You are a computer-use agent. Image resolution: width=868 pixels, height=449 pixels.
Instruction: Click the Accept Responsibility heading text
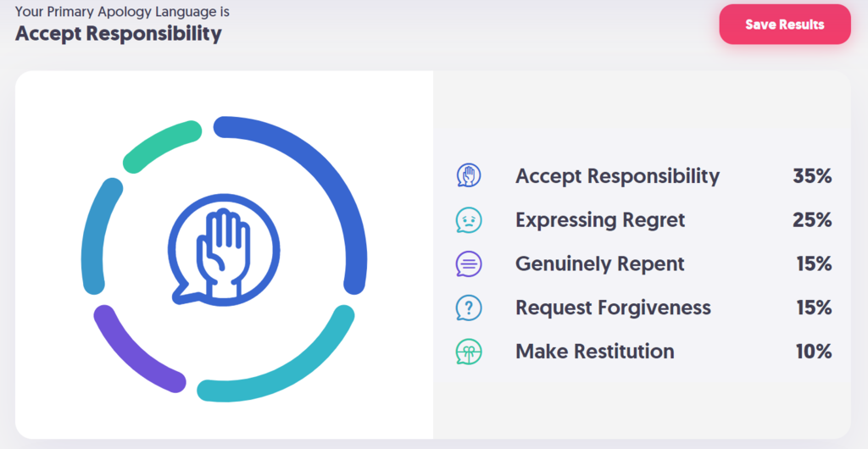[119, 33]
